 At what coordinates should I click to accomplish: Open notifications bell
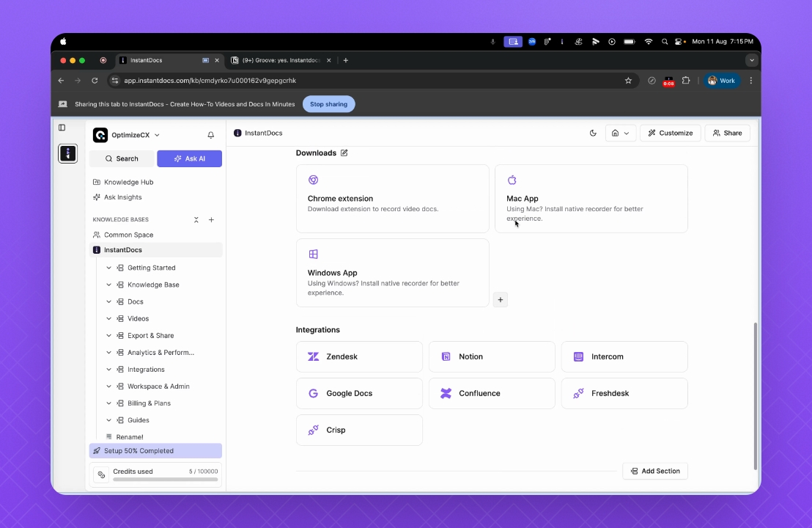pos(211,135)
